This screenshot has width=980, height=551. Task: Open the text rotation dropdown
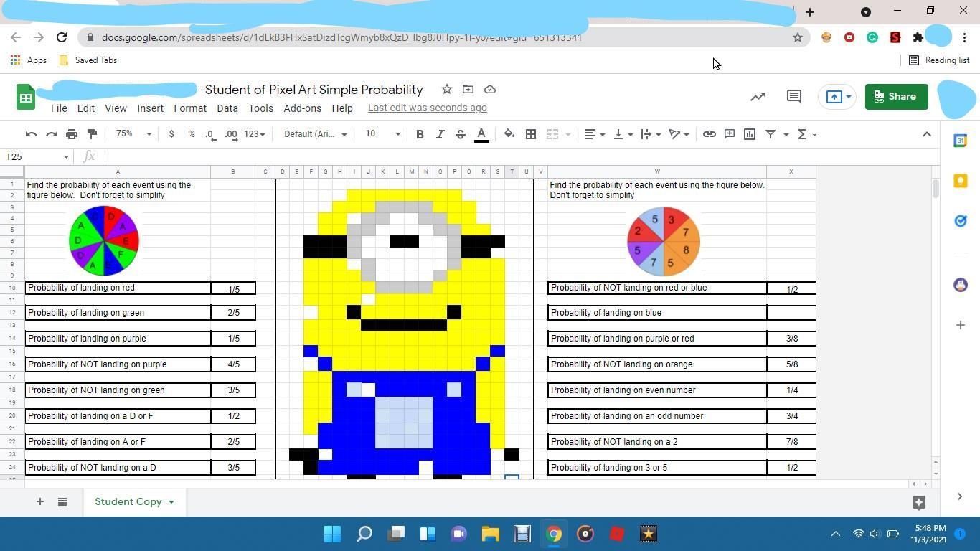679,134
